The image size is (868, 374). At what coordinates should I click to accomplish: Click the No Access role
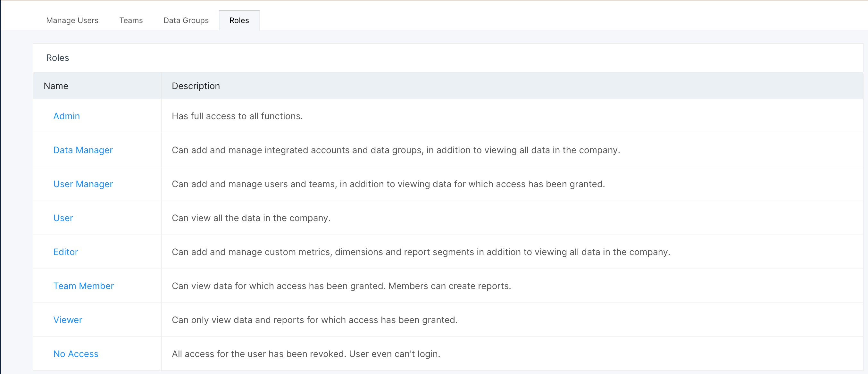click(x=76, y=354)
